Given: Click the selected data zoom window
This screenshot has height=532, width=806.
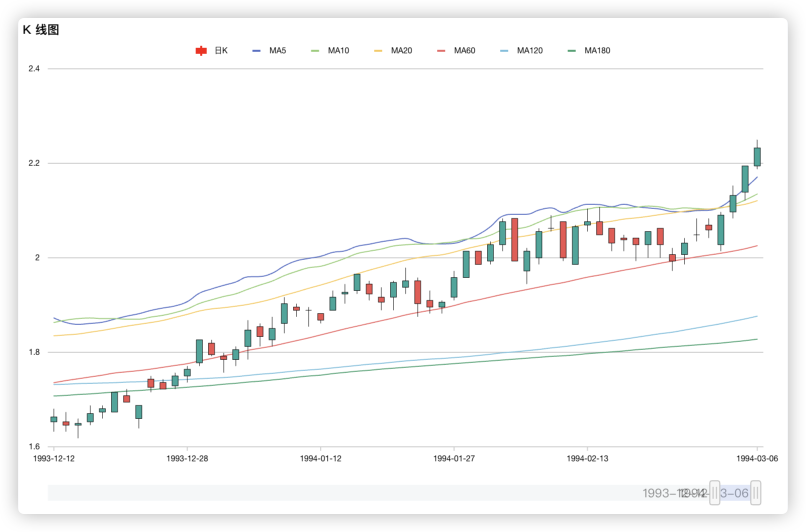Looking at the screenshot, I should pyautogui.click(x=735, y=493).
